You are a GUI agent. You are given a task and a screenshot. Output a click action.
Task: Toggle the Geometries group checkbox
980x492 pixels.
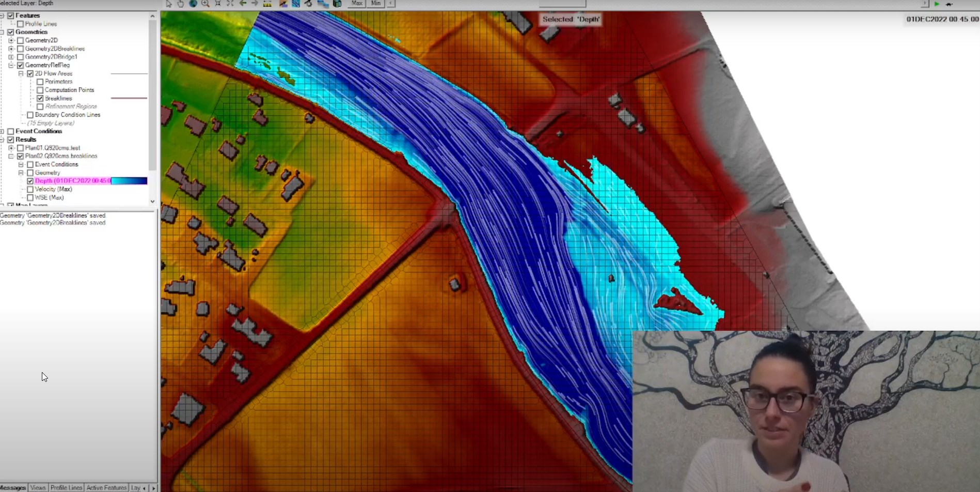tap(10, 32)
